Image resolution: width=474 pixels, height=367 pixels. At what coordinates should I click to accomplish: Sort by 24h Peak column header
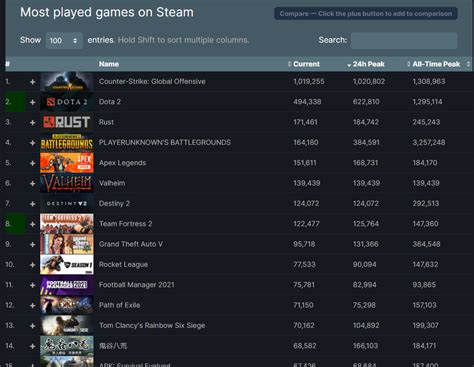(x=368, y=64)
